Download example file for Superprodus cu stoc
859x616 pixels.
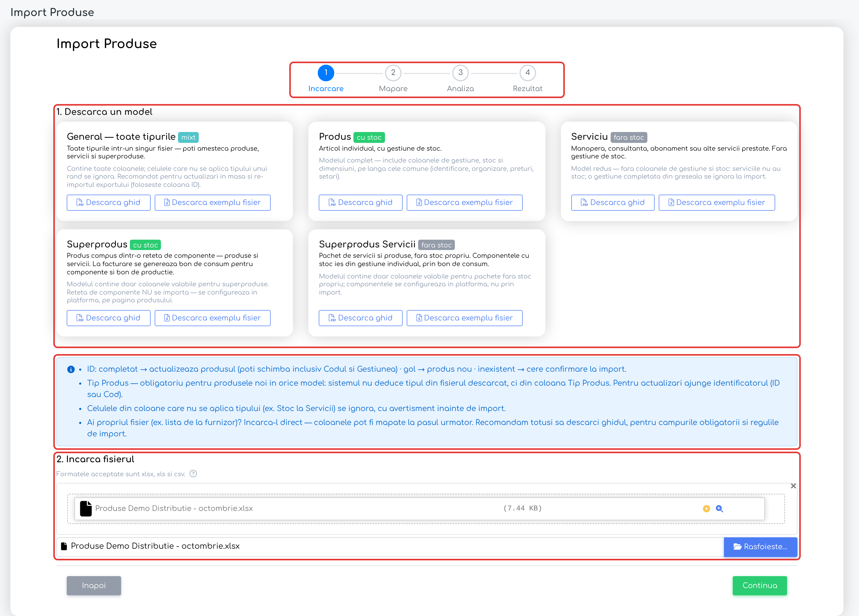pos(212,318)
